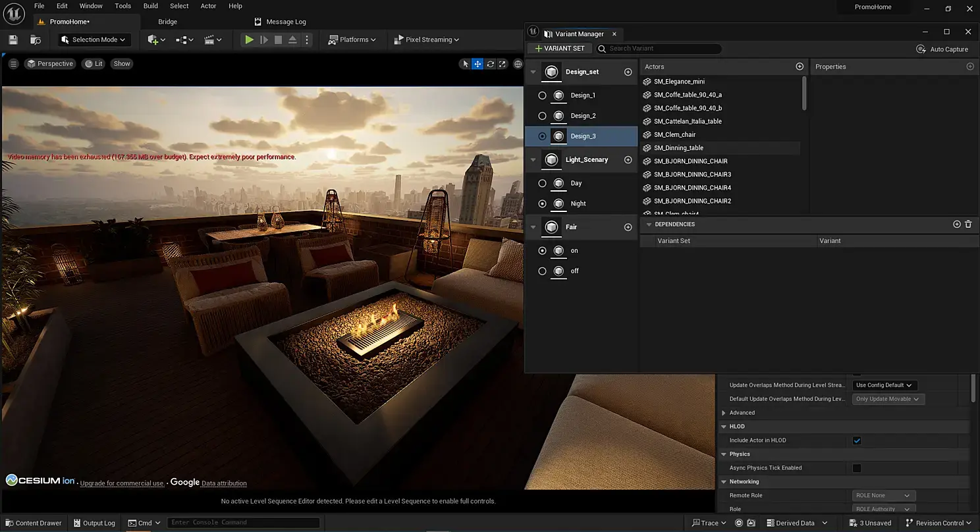
Task: Open the Selection Mode dropdown
Action: click(x=95, y=40)
